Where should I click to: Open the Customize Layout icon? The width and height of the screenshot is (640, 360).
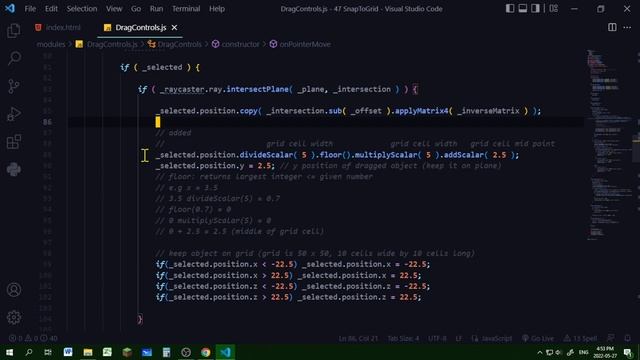[553, 9]
